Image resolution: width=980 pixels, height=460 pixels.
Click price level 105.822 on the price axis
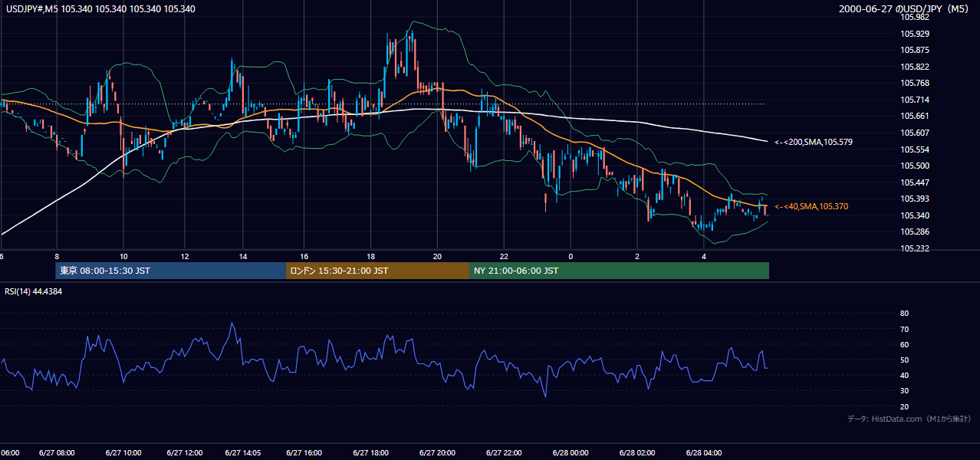916,67
